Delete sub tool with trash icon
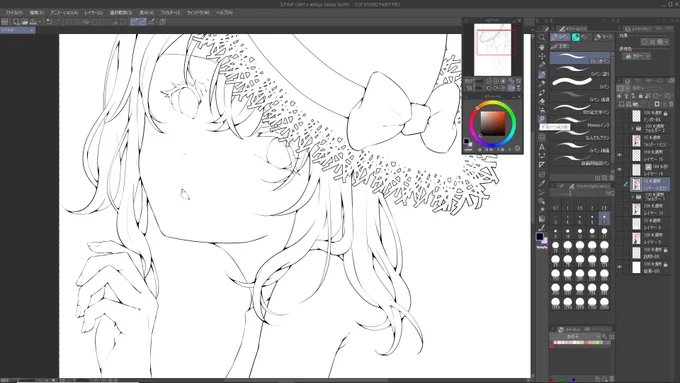This screenshot has width=680, height=383. [x=611, y=178]
